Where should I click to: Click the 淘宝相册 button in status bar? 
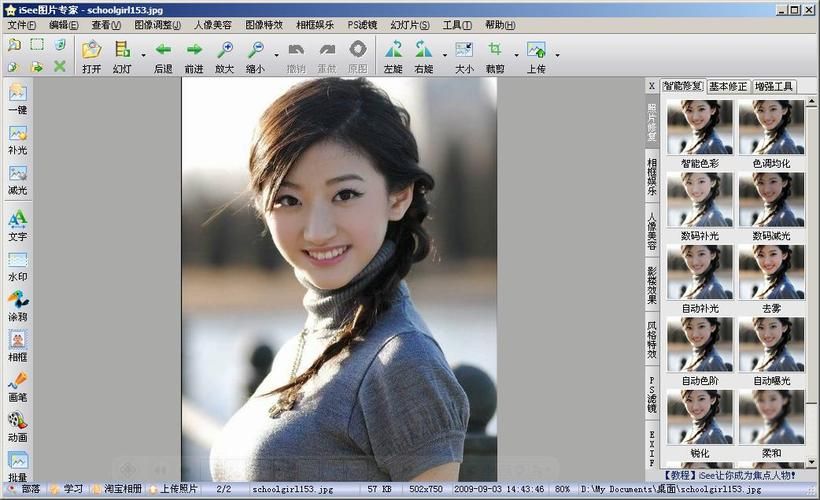point(117,489)
